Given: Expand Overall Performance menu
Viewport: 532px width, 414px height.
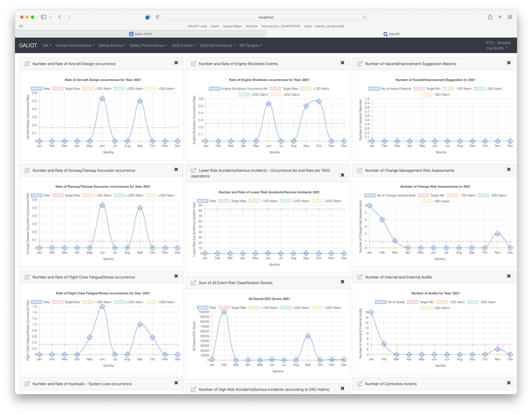Looking at the screenshot, I should click(x=75, y=46).
